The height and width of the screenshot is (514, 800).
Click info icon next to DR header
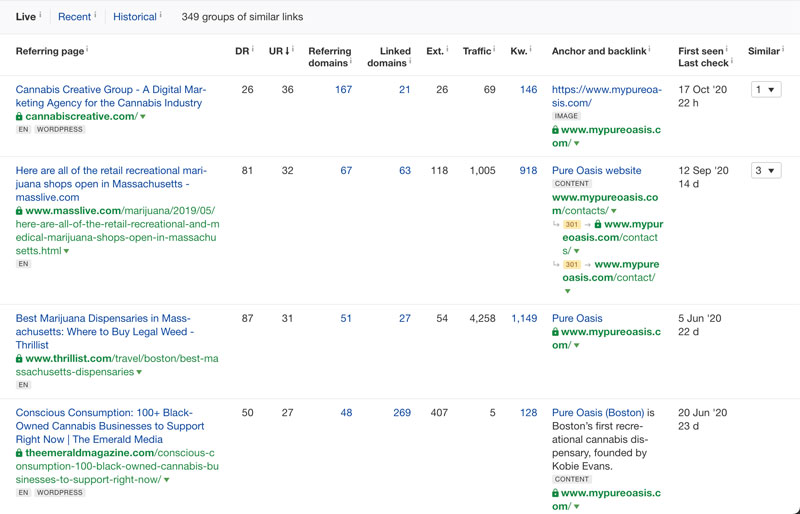(252, 49)
